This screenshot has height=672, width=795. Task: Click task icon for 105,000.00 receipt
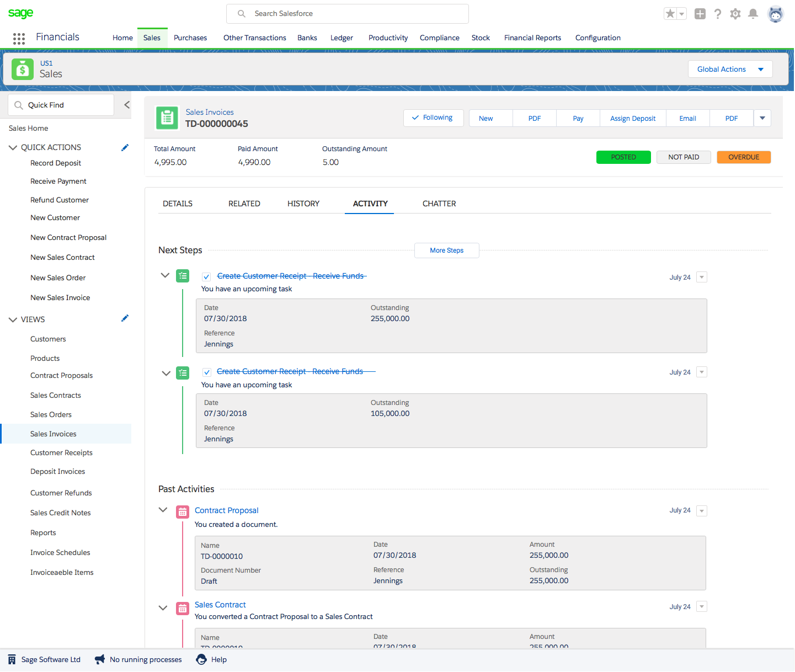point(183,373)
